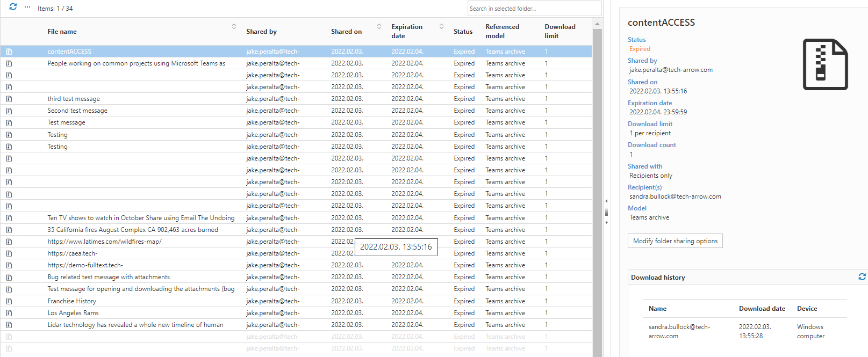Open the three-dots more options menu
The image size is (868, 357).
27,8
